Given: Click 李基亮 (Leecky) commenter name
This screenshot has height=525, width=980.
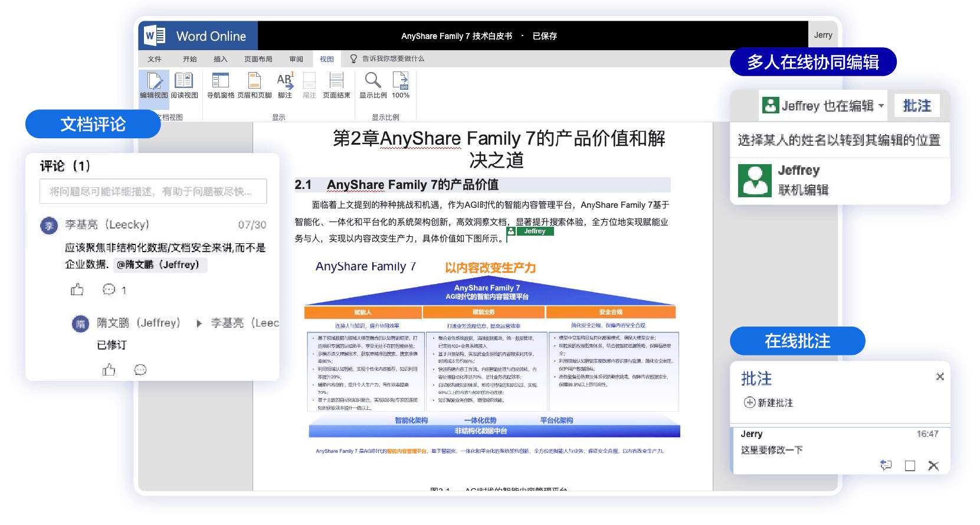Looking at the screenshot, I should (107, 225).
